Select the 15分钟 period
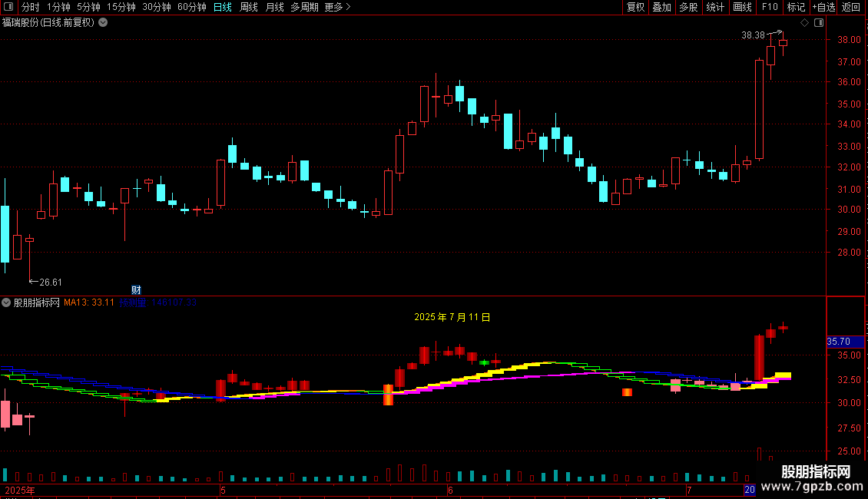Image resolution: width=868 pixels, height=499 pixels. coord(121,7)
